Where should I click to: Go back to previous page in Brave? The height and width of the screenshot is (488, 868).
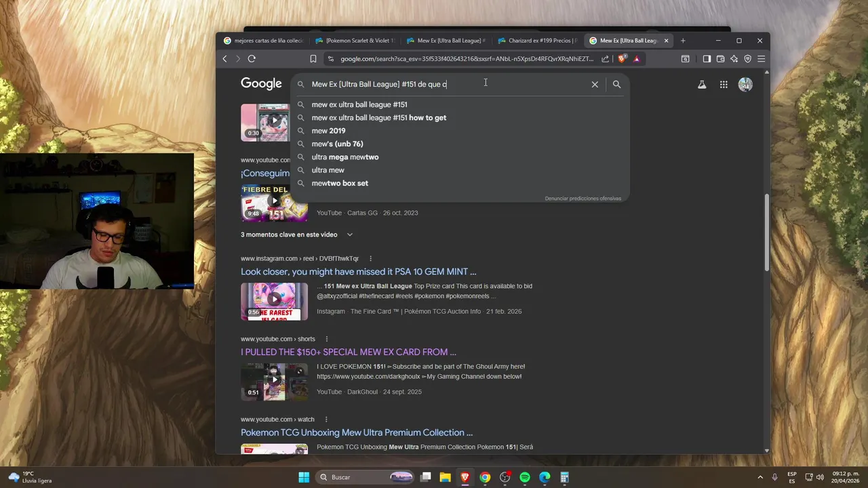[225, 59]
